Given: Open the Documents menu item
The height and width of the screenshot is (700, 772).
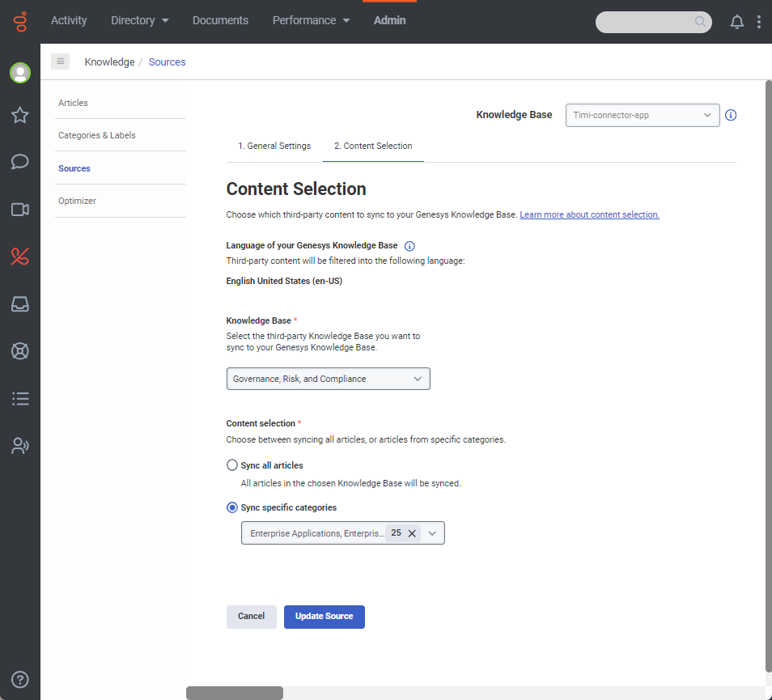Looking at the screenshot, I should tap(220, 20).
